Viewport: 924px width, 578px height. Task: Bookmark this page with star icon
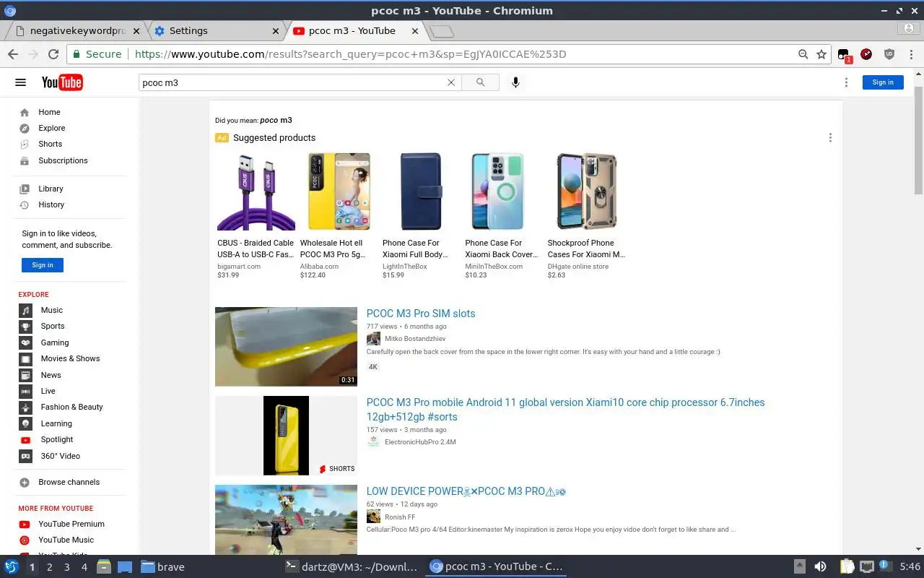point(821,54)
